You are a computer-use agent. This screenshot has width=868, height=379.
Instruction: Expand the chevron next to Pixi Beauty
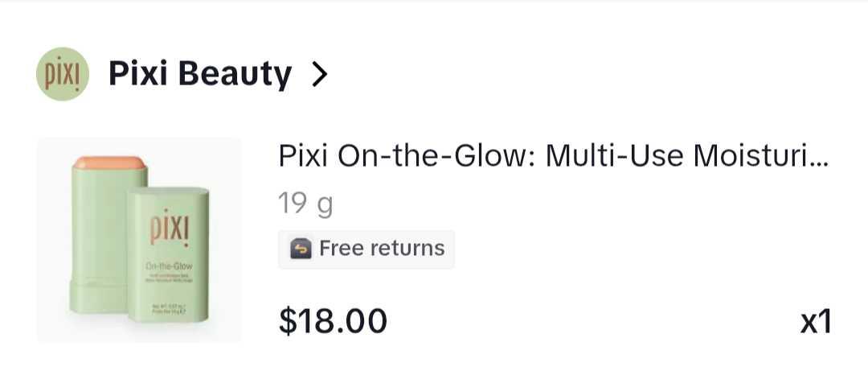click(x=320, y=75)
